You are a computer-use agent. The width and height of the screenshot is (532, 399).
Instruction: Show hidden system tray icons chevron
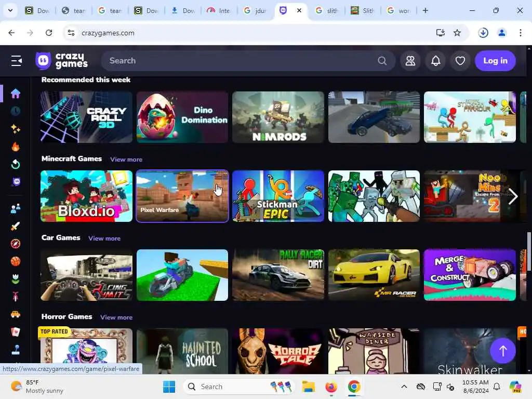pos(404,387)
